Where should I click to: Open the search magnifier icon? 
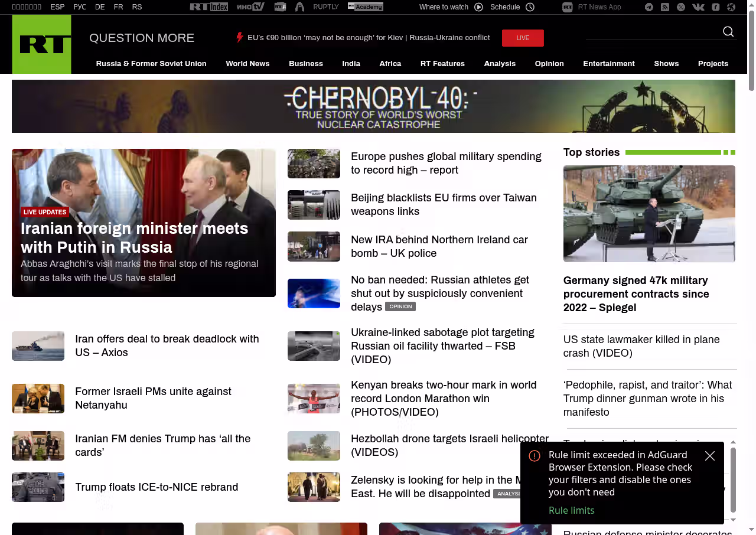(728, 32)
